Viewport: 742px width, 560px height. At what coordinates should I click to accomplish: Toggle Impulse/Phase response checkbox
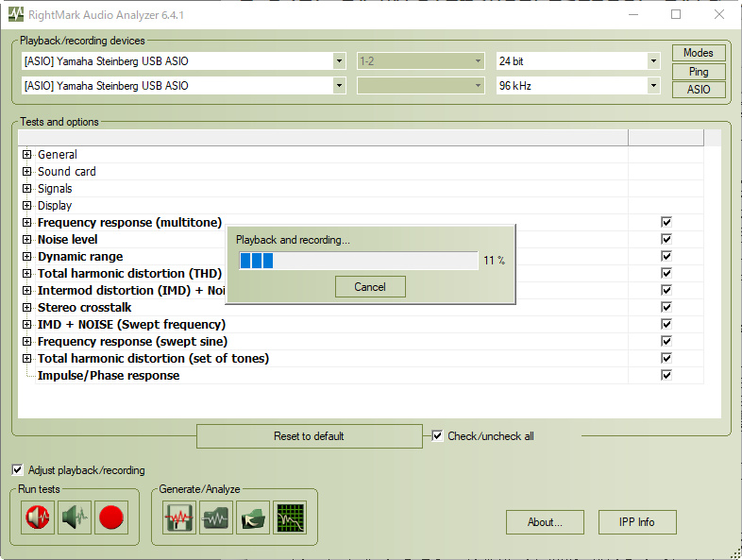point(666,376)
